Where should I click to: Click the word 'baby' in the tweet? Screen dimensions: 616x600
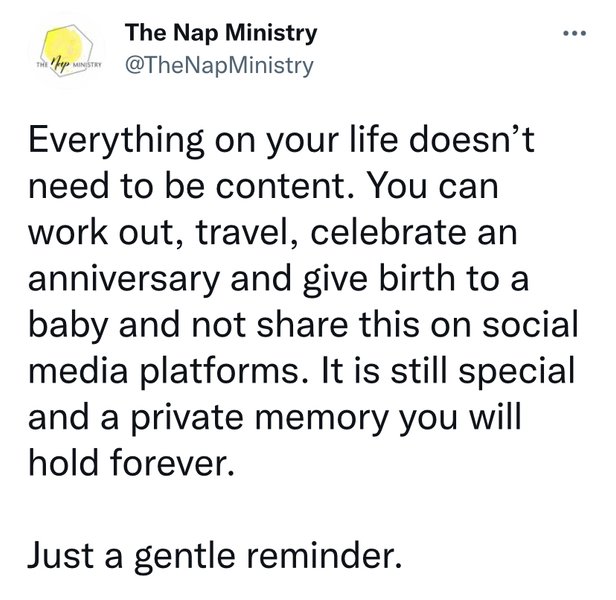pyautogui.click(x=68, y=326)
